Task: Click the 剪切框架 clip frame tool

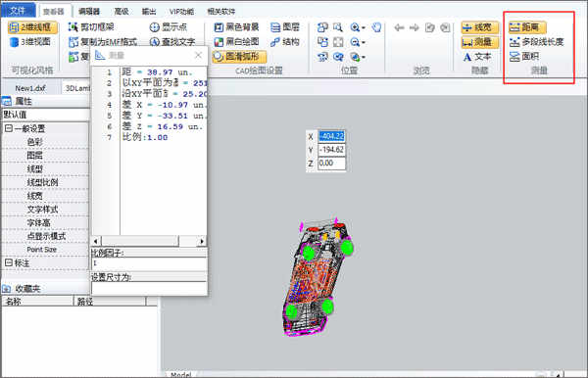Action: [x=91, y=27]
